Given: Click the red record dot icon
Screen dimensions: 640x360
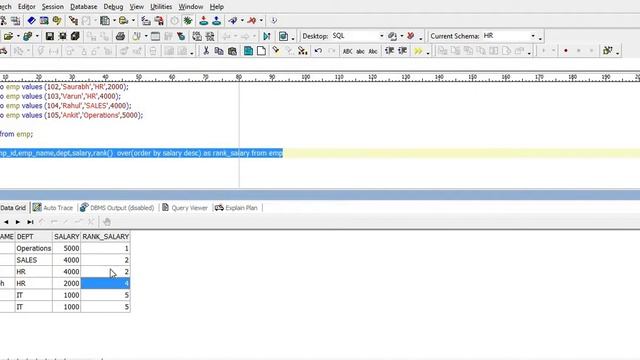Looking at the screenshot, I should [566, 51].
